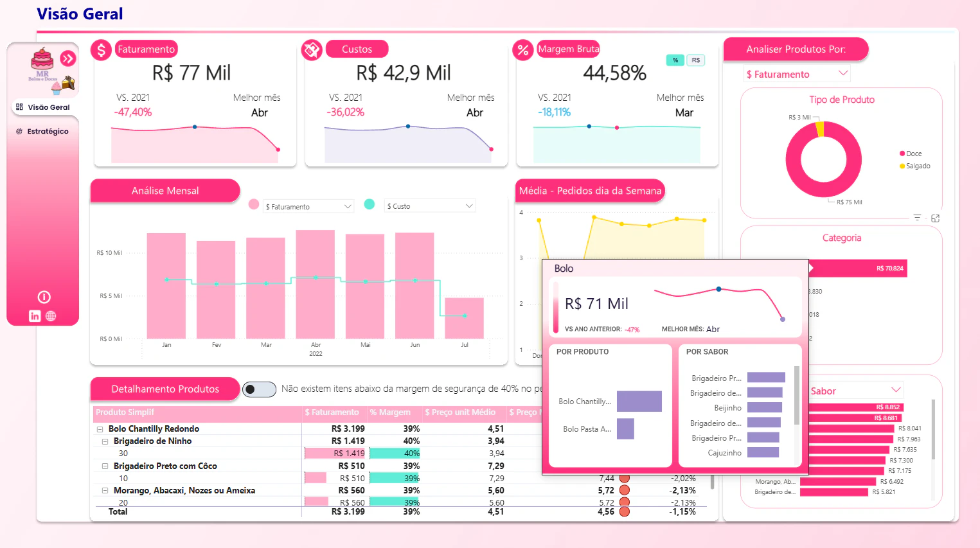
Task: Click the R$ 77 Mil Faturamento value
Action: (x=192, y=73)
